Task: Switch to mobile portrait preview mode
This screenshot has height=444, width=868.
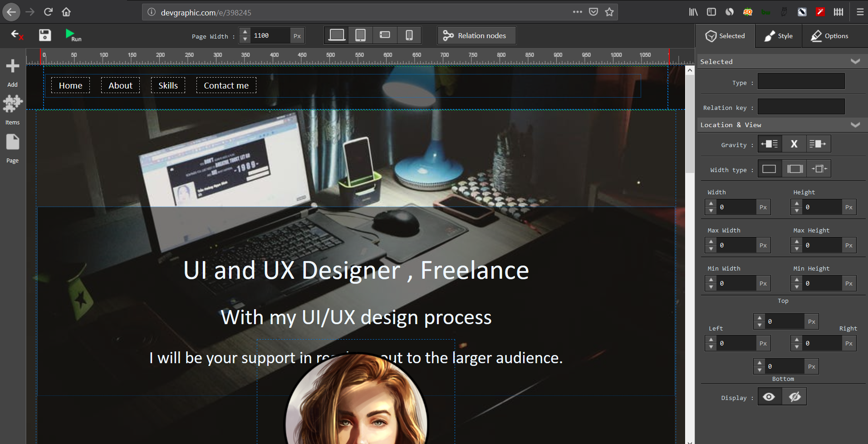Action: click(409, 35)
